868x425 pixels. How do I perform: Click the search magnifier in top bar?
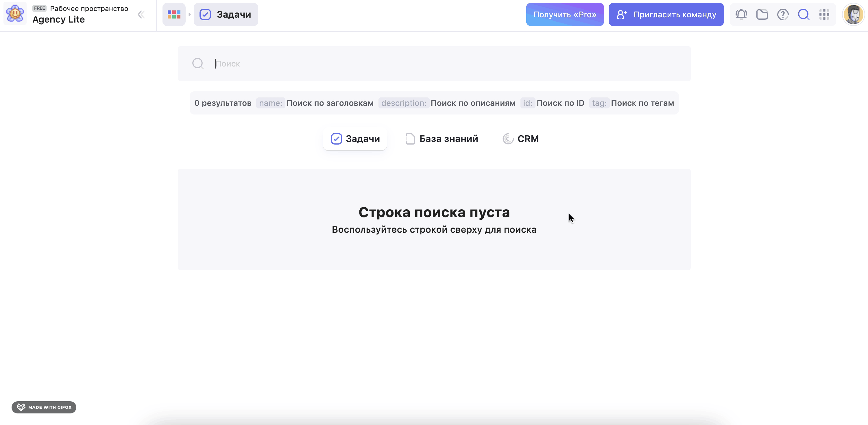click(804, 14)
